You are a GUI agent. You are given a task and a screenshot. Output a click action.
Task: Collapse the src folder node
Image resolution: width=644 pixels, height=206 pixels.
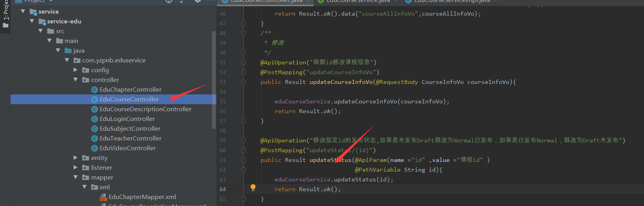pyautogui.click(x=40, y=31)
